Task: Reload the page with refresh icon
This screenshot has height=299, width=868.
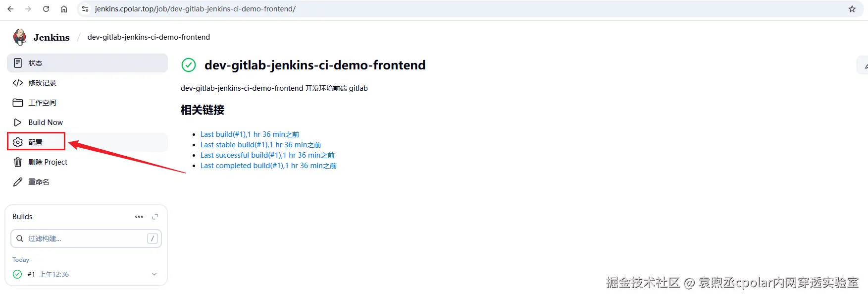Action: pyautogui.click(x=46, y=9)
